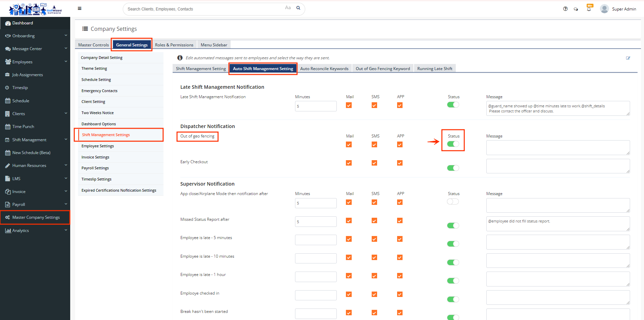Switch to Menu Sidebar tab
This screenshot has width=644, height=320.
pos(214,45)
